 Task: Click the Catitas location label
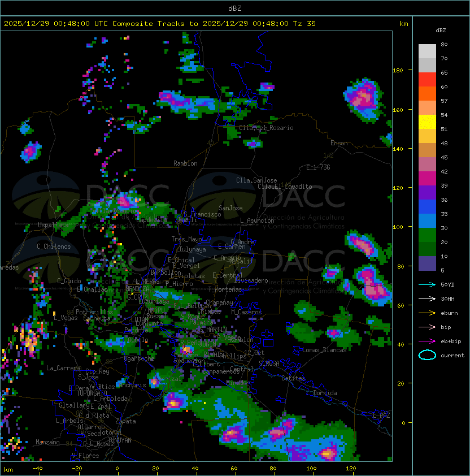pyautogui.click(x=293, y=378)
